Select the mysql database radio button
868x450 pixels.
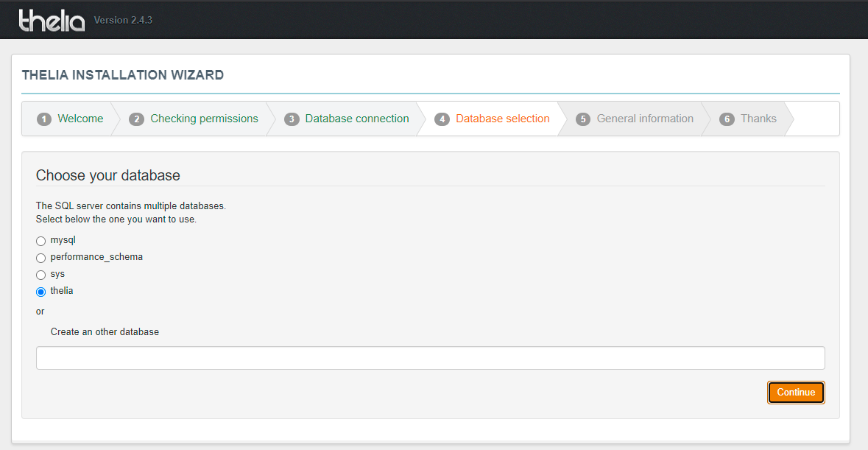point(41,241)
